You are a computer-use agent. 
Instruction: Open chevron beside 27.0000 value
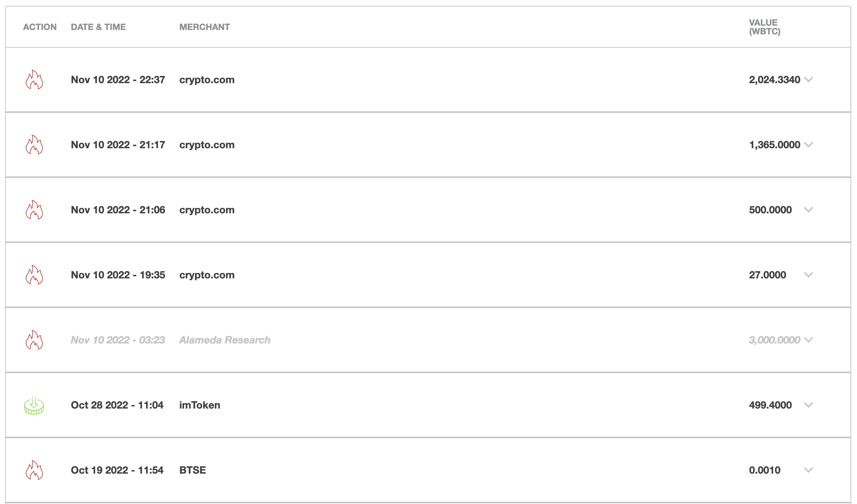pyautogui.click(x=809, y=275)
